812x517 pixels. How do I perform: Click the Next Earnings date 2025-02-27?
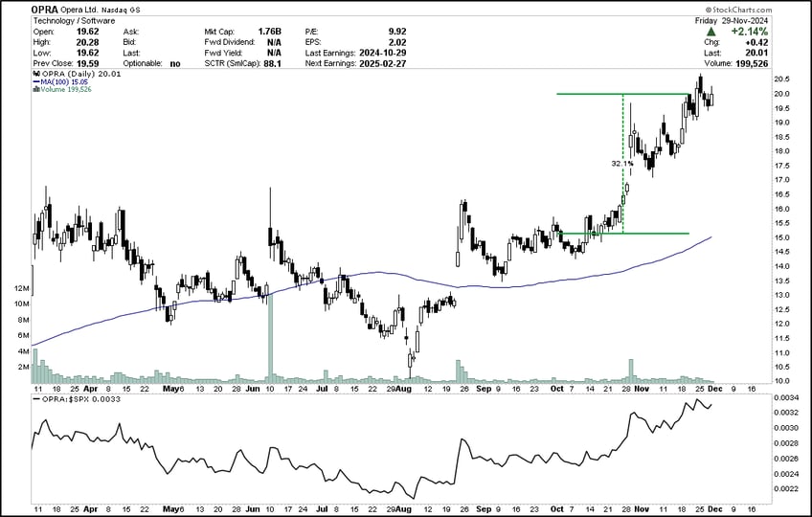[383, 63]
